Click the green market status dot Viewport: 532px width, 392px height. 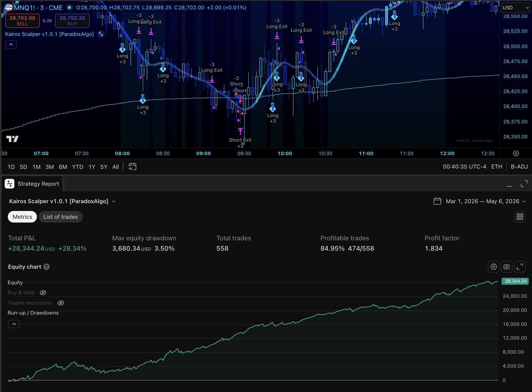(70, 7)
